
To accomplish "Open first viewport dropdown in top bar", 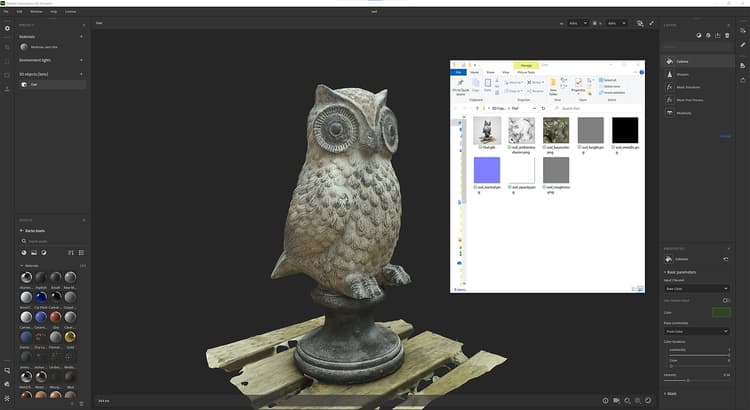I will tap(578, 23).
